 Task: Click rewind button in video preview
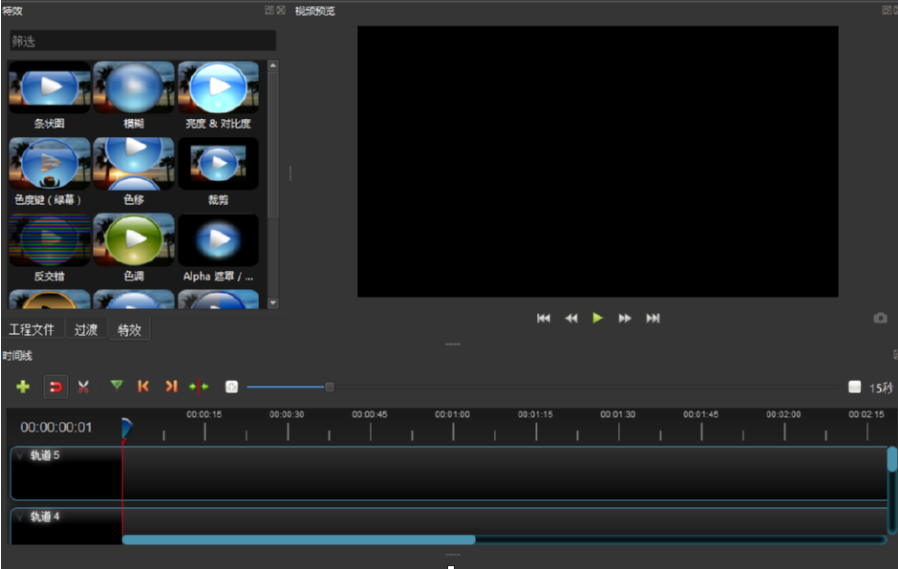[571, 318]
